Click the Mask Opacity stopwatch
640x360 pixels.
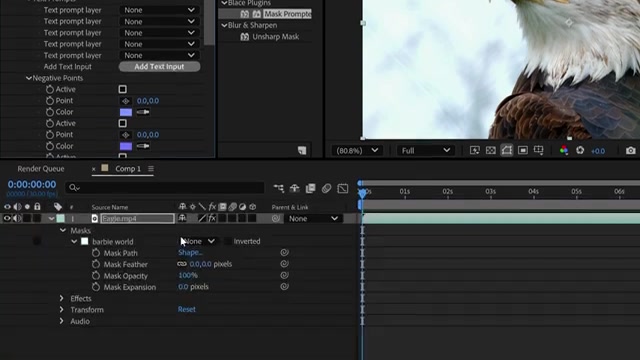(96, 276)
